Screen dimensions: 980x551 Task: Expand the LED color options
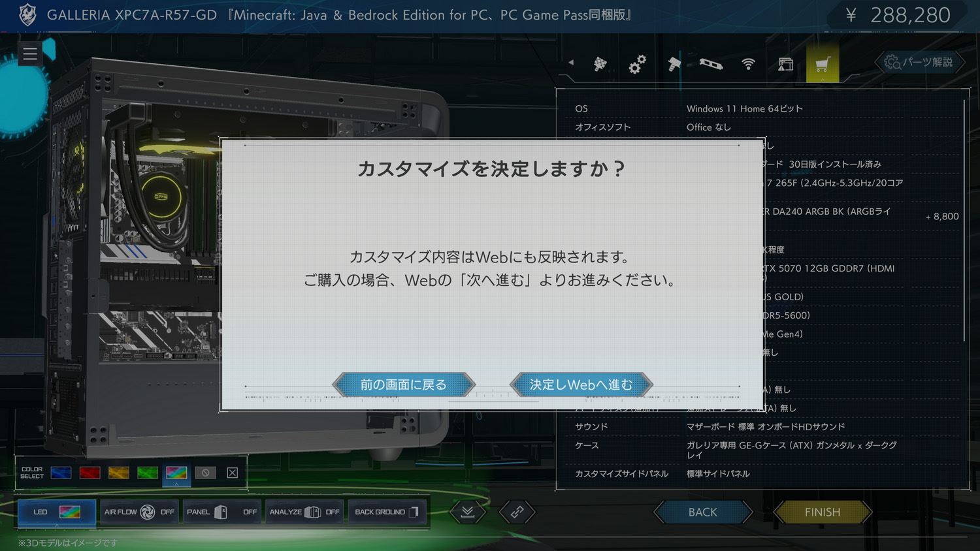(x=56, y=512)
